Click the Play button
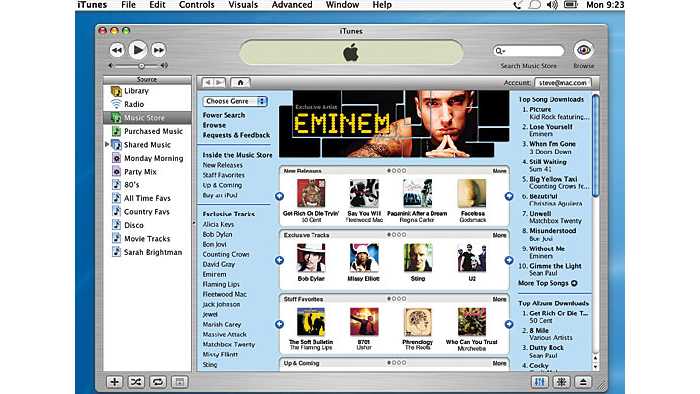 pos(138,50)
